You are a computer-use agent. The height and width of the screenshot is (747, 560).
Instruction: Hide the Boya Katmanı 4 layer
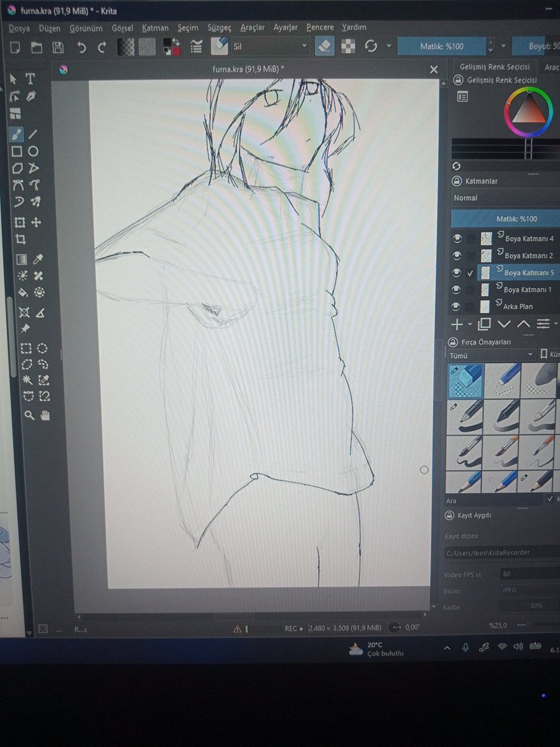458,238
